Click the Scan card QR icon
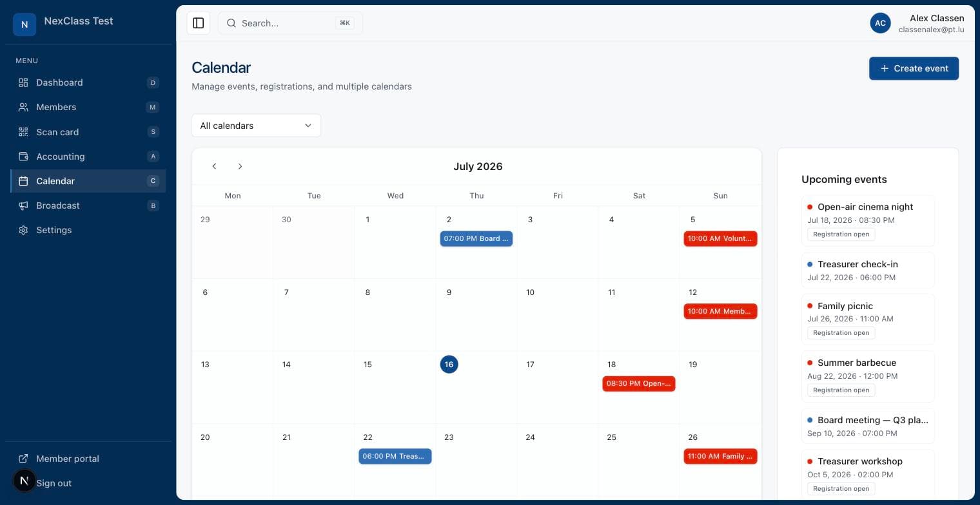The image size is (980, 505). 23,132
